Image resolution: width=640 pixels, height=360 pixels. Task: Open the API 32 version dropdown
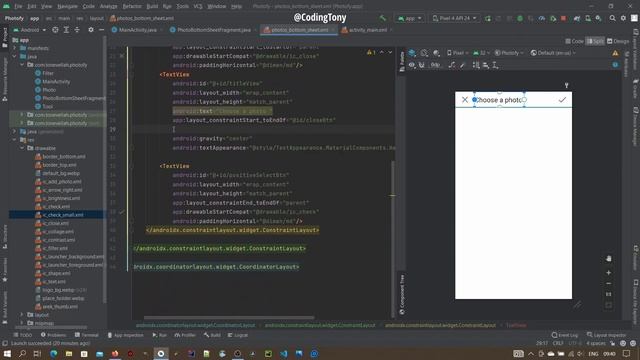481,53
